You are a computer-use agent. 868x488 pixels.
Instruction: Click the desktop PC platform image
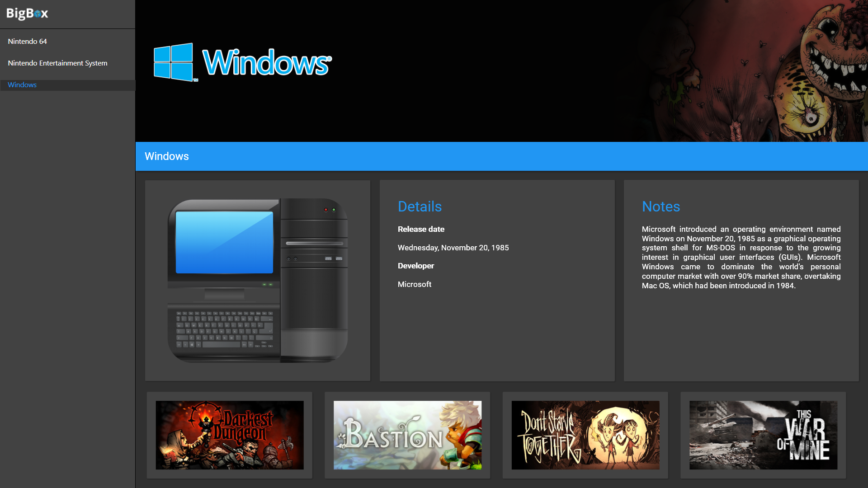tap(258, 280)
